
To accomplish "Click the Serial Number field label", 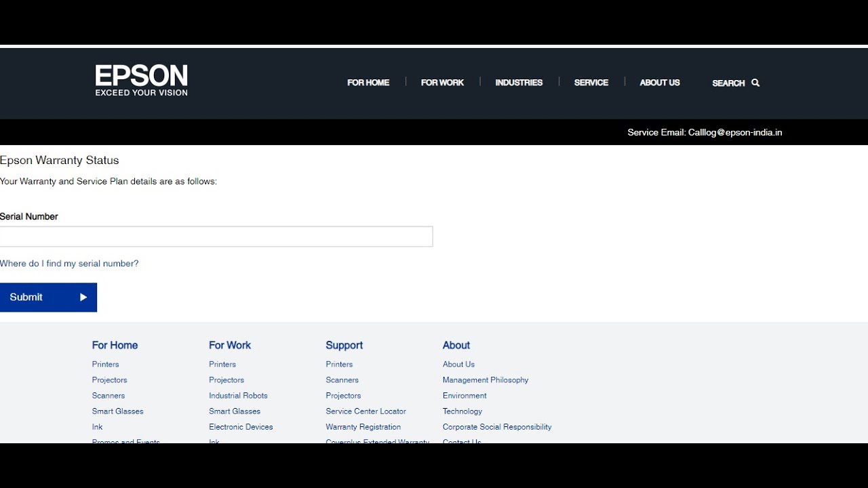I will pyautogui.click(x=29, y=217).
